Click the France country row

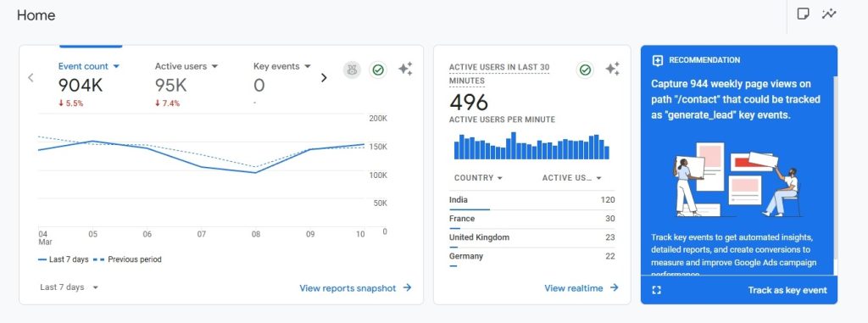point(532,219)
